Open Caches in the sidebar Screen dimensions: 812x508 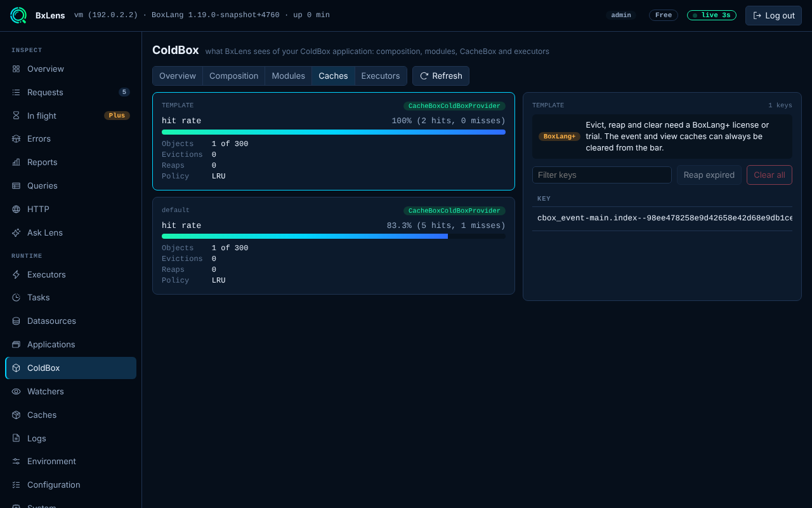point(70,415)
